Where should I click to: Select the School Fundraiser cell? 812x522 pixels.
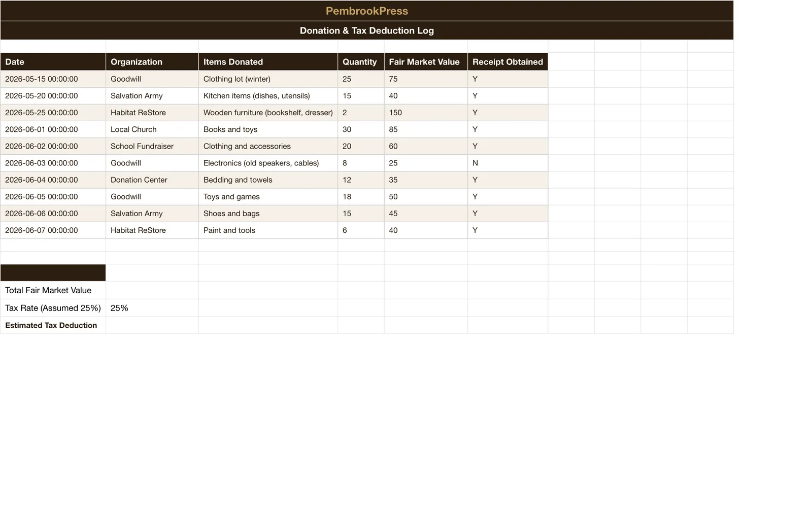152,146
